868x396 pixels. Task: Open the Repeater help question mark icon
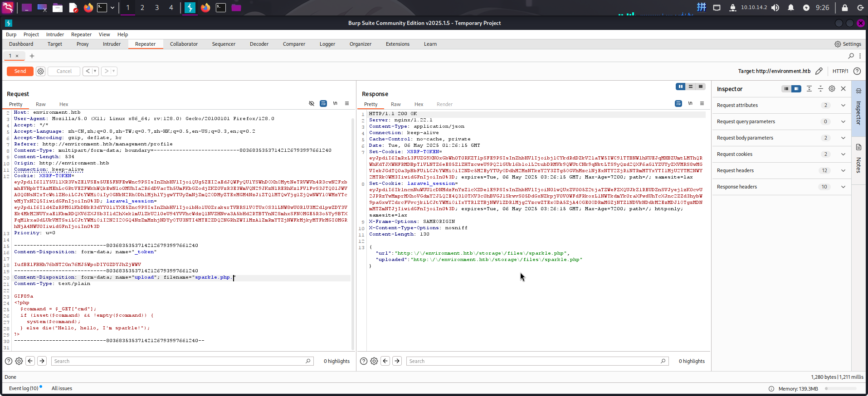pos(857,71)
